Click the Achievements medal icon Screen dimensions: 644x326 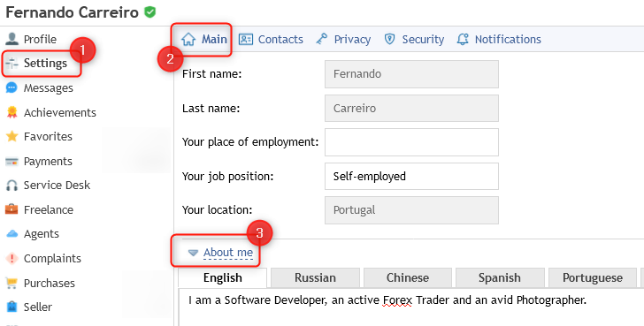coord(11,112)
